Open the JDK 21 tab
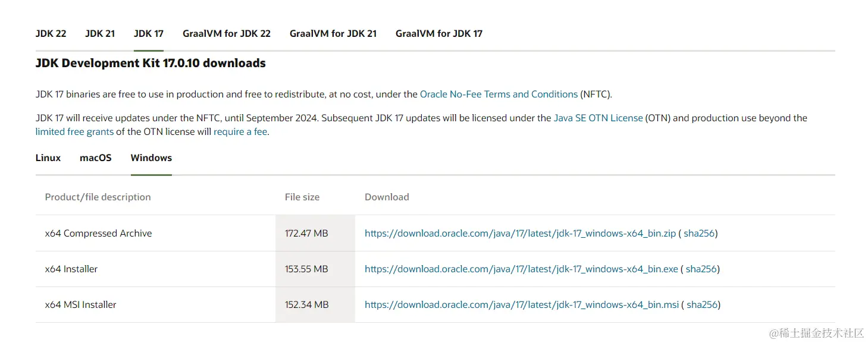The height and width of the screenshot is (343, 868). coord(100,33)
